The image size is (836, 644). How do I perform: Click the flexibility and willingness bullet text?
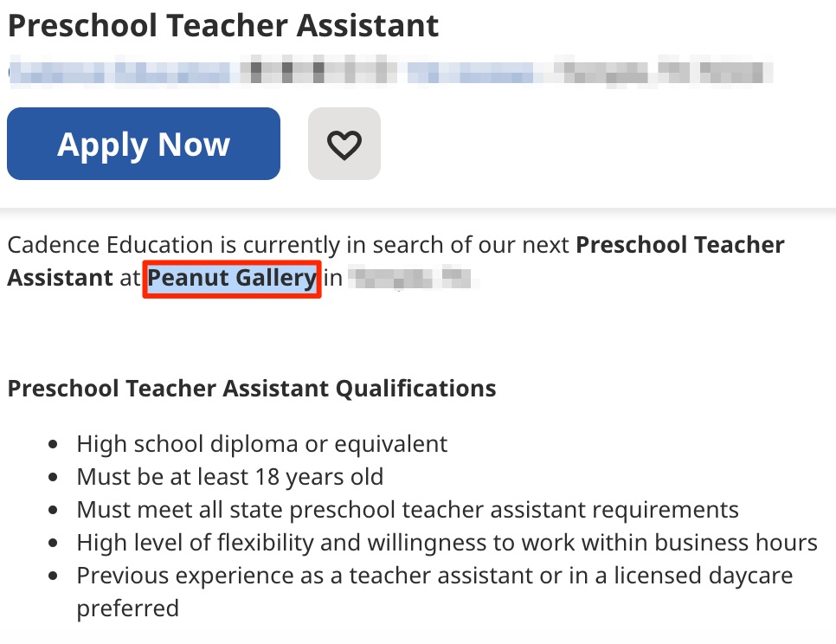pyautogui.click(x=447, y=543)
